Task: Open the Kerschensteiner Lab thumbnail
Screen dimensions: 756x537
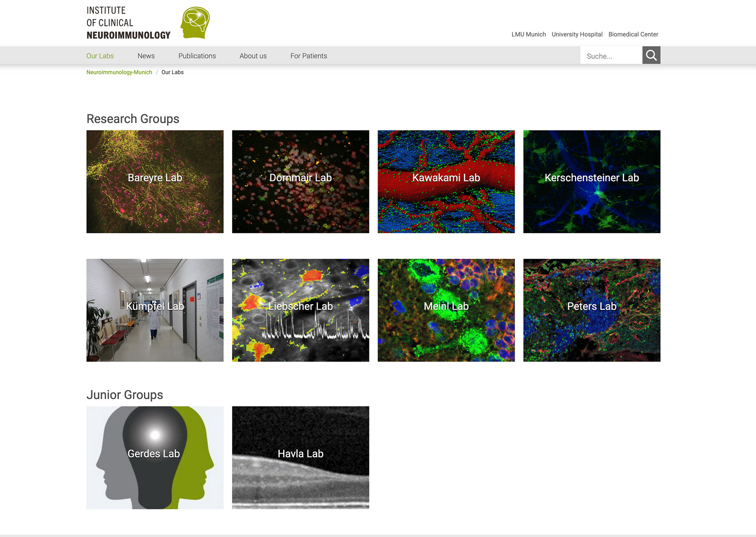Action: click(x=592, y=182)
